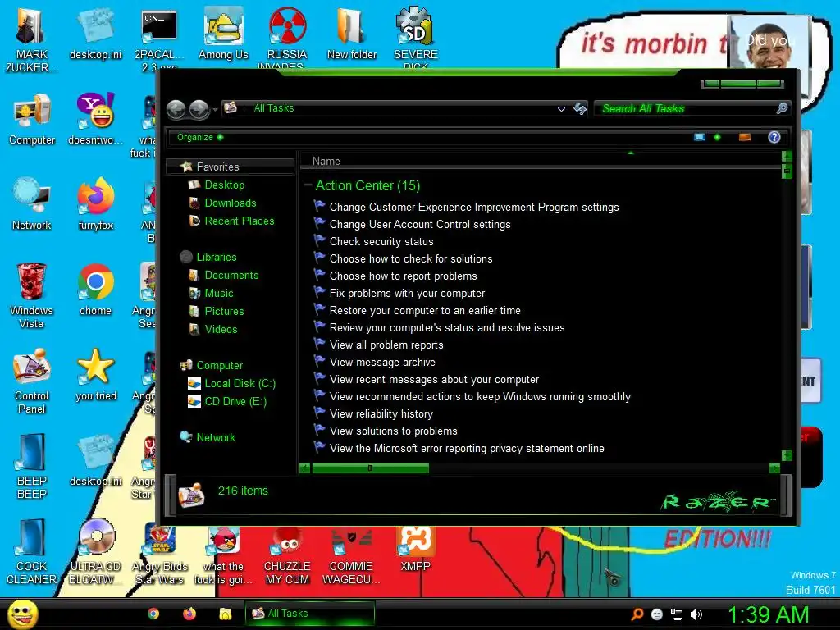Select the Windows Vista recycle bin desktop icon
Screen dimensions: 840x630
(x=31, y=295)
